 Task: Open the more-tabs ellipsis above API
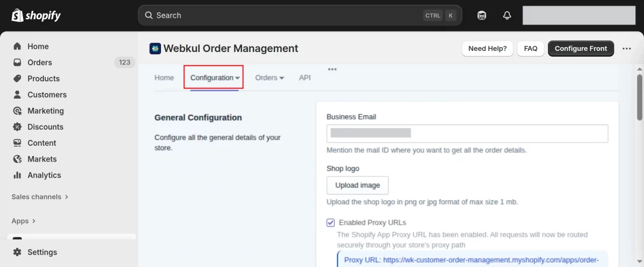(332, 69)
